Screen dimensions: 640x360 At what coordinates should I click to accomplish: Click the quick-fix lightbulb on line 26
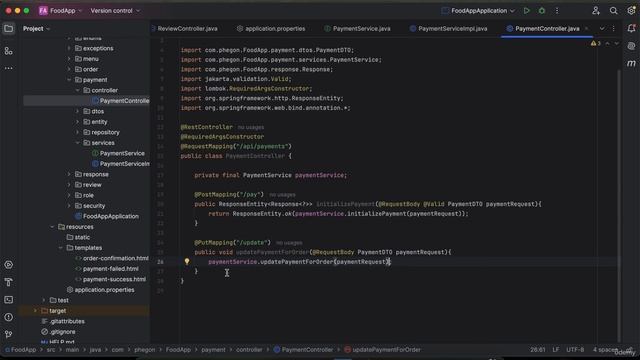click(x=187, y=262)
